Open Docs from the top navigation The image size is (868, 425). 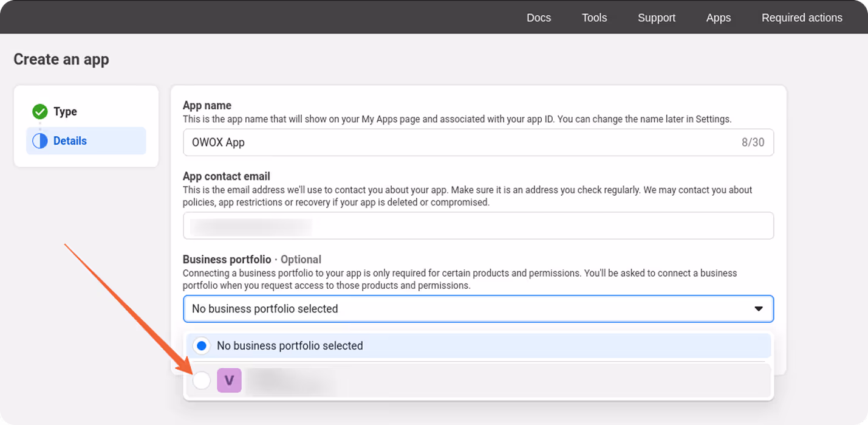[x=538, y=18]
